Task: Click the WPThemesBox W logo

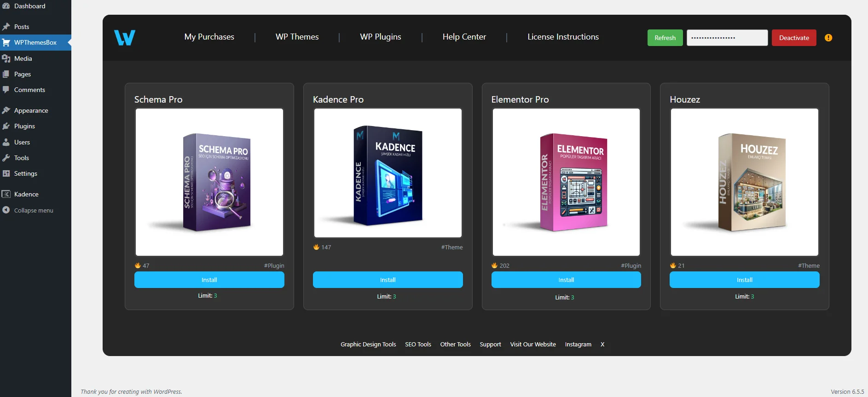Action: pyautogui.click(x=125, y=38)
